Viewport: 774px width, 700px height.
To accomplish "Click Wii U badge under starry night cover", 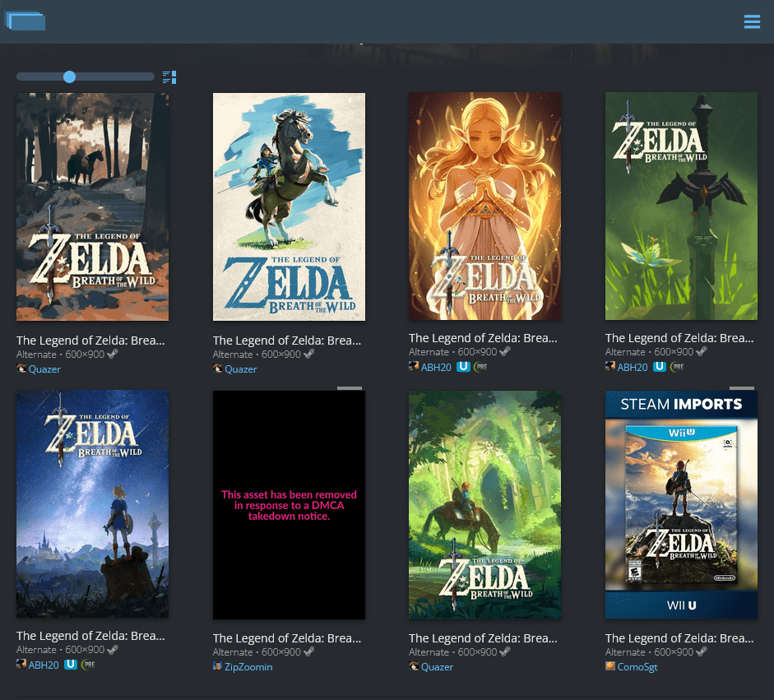I will [x=71, y=665].
